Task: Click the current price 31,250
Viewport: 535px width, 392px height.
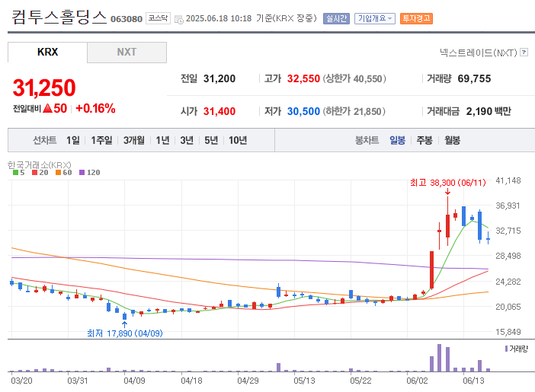Action: (x=44, y=88)
